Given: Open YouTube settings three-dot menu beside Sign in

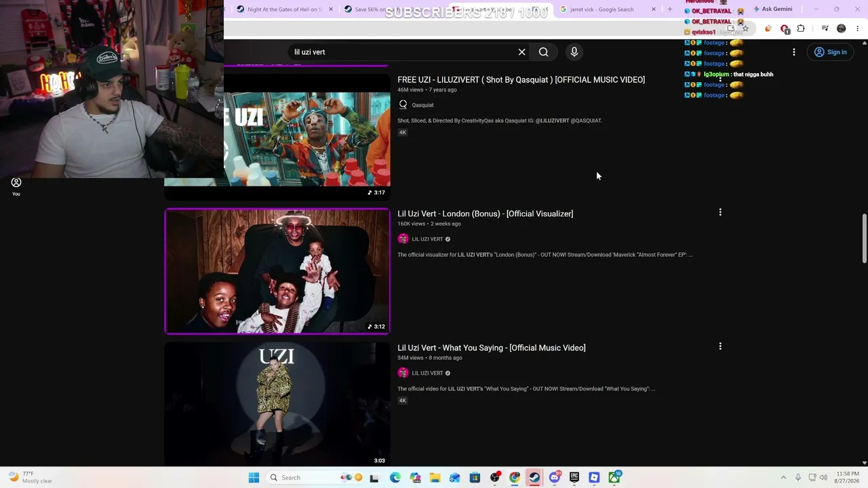Looking at the screenshot, I should point(794,52).
